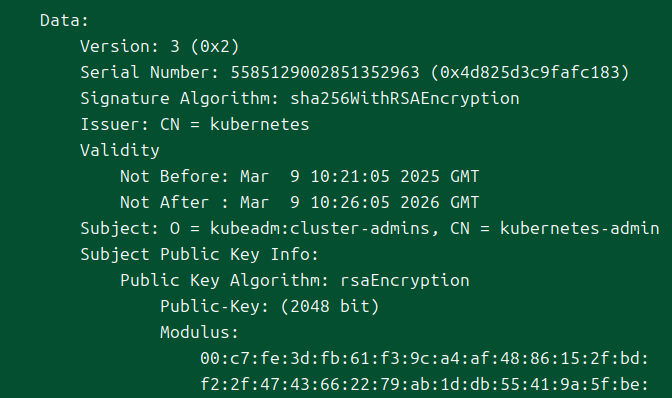Viewport: 672px width, 398px height.
Task: Select the serial number 5585129002851352963
Action: pyautogui.click(x=325, y=72)
